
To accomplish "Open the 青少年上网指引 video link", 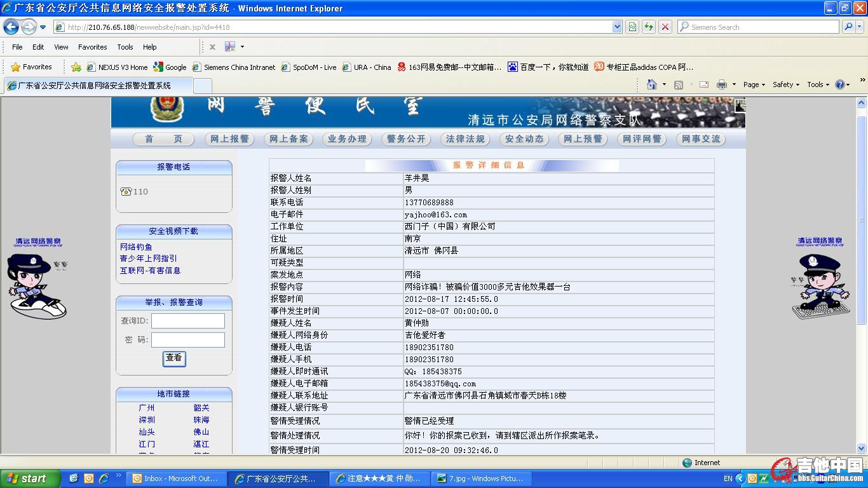I will (x=149, y=259).
